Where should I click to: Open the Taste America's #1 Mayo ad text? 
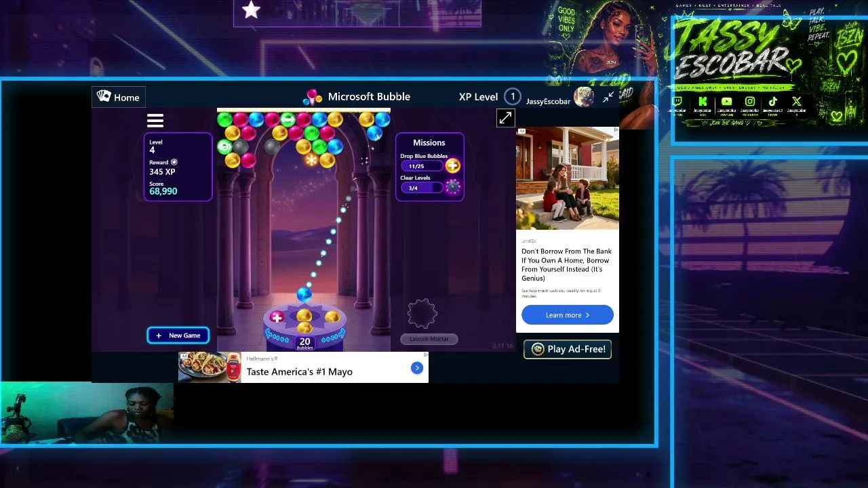coord(300,371)
